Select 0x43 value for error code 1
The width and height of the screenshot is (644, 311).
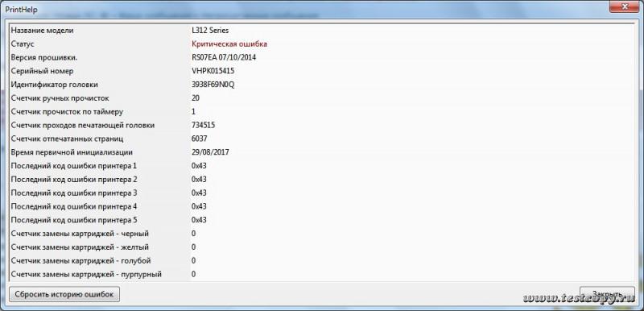click(x=199, y=166)
